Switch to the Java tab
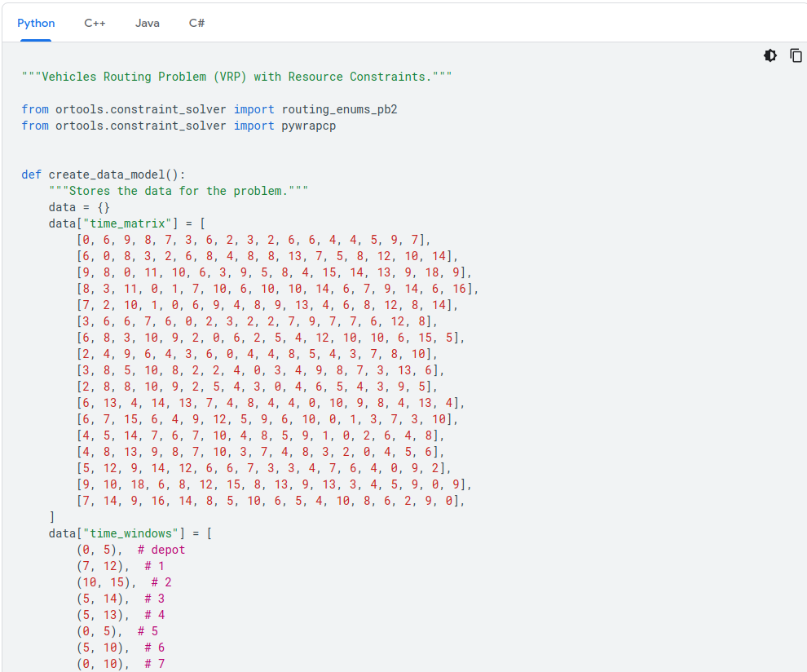The width and height of the screenshot is (807, 672). (147, 23)
